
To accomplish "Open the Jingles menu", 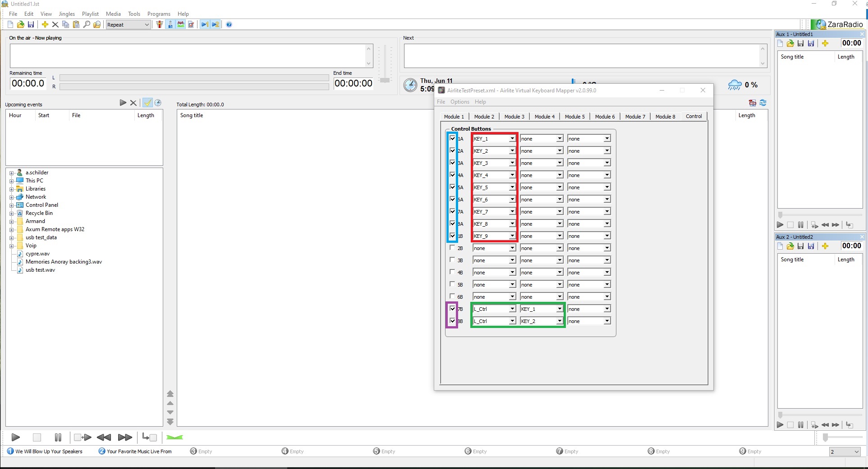I will click(x=67, y=14).
